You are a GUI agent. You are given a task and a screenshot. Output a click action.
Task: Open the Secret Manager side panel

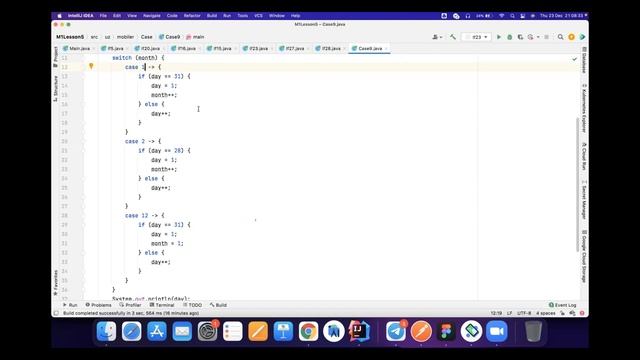click(x=584, y=200)
